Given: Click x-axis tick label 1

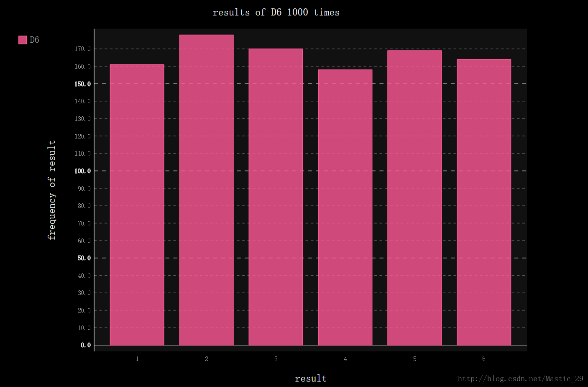Looking at the screenshot, I should 137,359.
